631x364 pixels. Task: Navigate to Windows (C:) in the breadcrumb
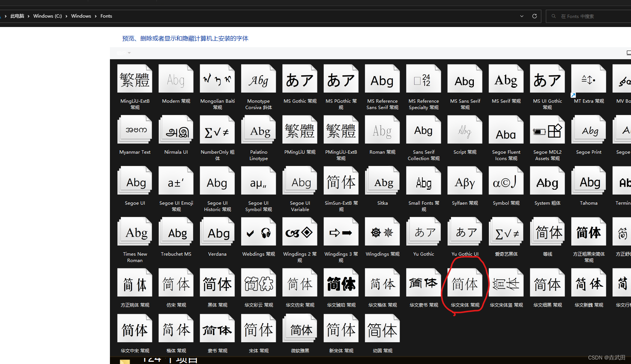47,16
